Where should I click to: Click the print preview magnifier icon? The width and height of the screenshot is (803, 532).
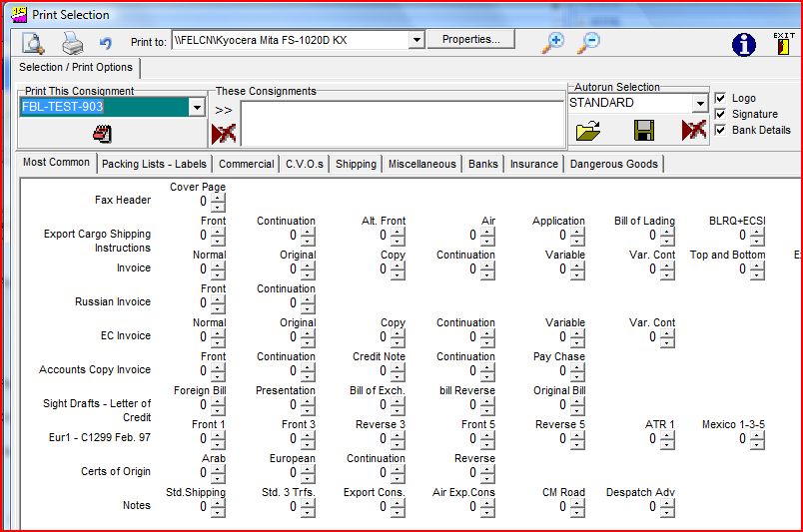point(34,43)
